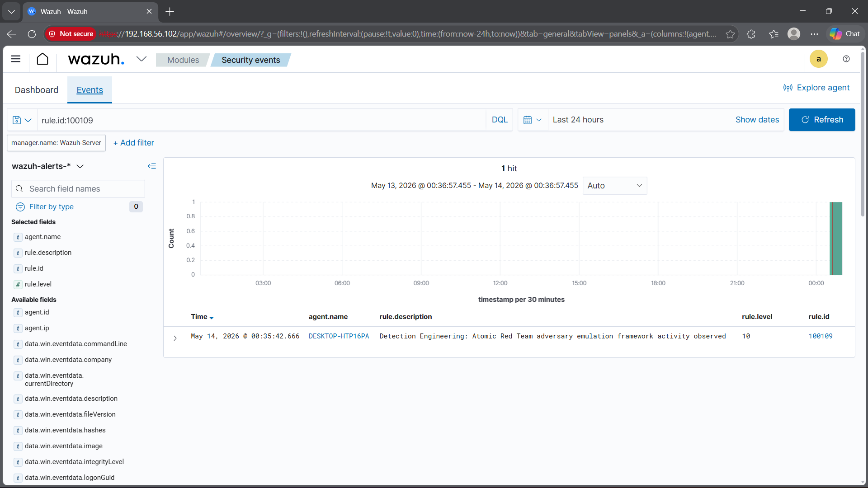Select the rule.description selected field
The height and width of the screenshot is (488, 868).
pyautogui.click(x=48, y=253)
